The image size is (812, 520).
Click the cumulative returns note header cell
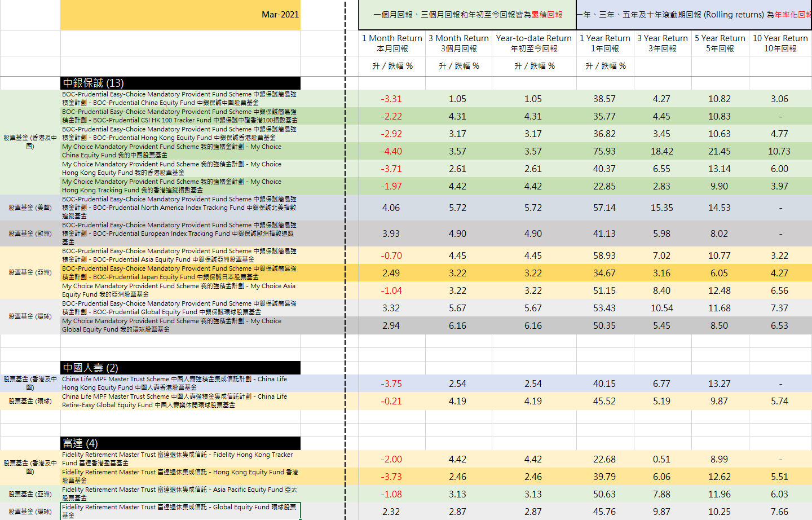[x=467, y=15]
